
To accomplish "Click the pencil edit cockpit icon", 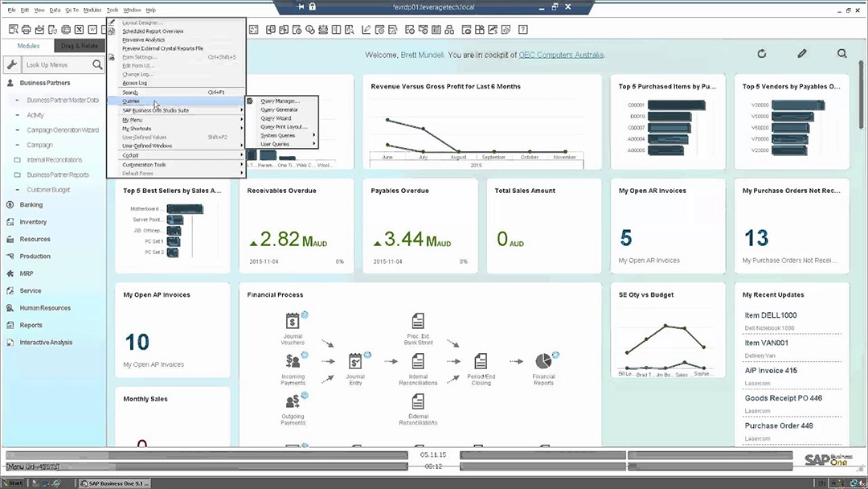I will pyautogui.click(x=801, y=54).
